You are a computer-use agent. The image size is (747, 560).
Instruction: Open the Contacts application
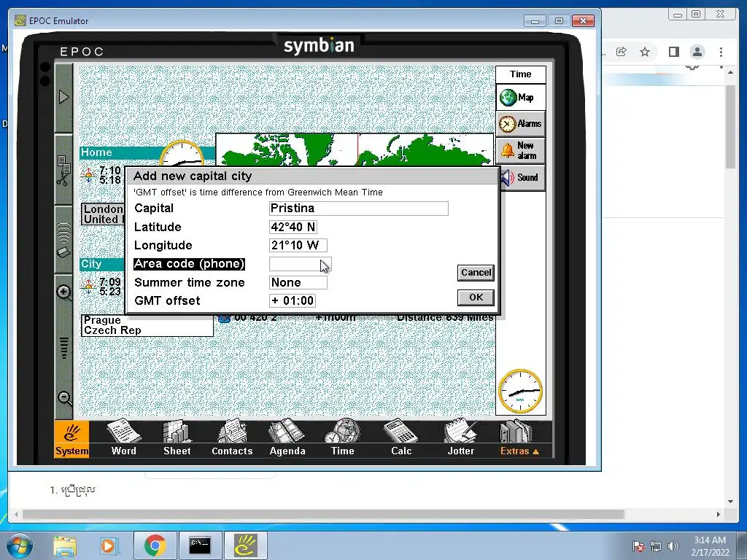(232, 438)
